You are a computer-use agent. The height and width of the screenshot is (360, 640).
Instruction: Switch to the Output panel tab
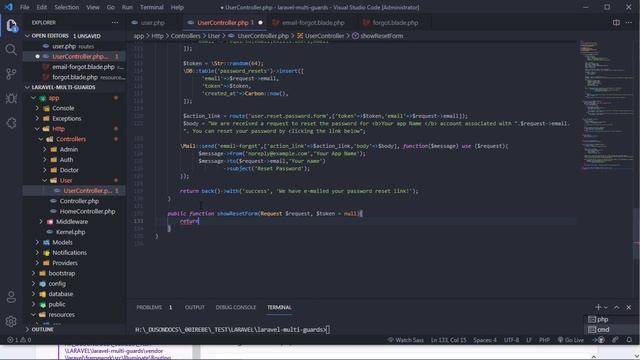195,307
